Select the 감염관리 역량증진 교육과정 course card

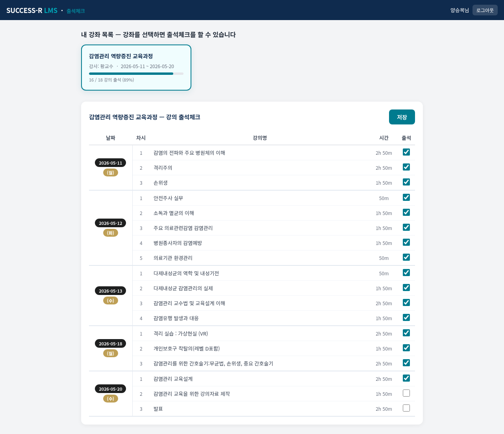(x=136, y=67)
